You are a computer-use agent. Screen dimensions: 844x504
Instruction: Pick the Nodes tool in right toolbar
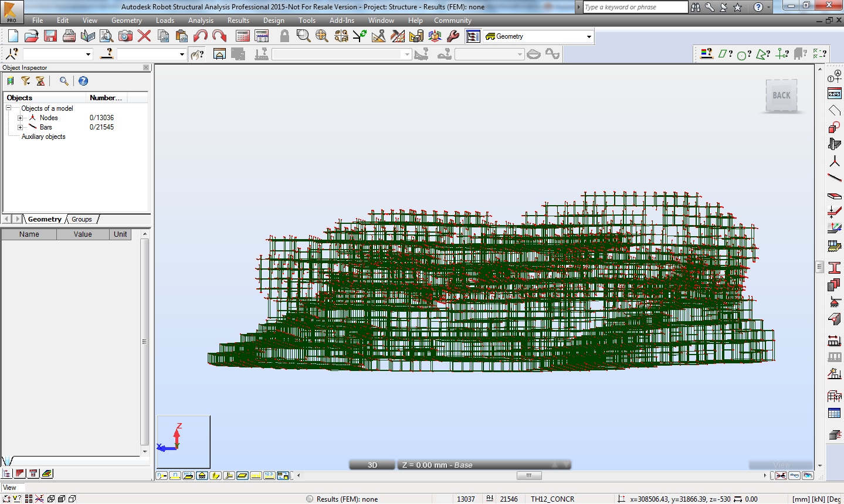[x=835, y=162]
